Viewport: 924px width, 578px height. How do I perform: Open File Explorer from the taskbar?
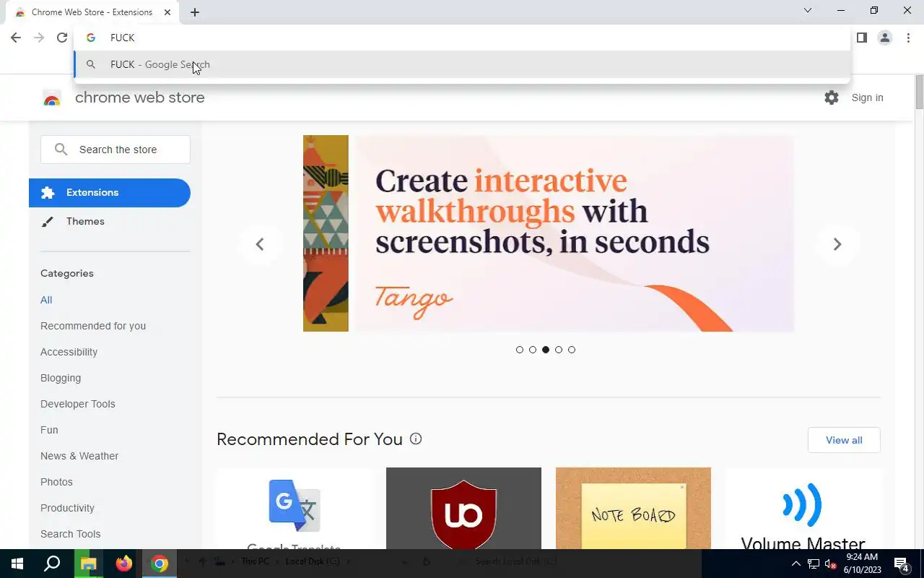(x=89, y=564)
